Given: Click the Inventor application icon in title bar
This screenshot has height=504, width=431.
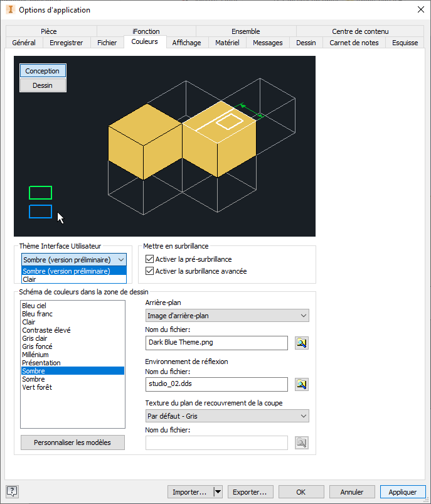Looking at the screenshot, I should point(10,9).
